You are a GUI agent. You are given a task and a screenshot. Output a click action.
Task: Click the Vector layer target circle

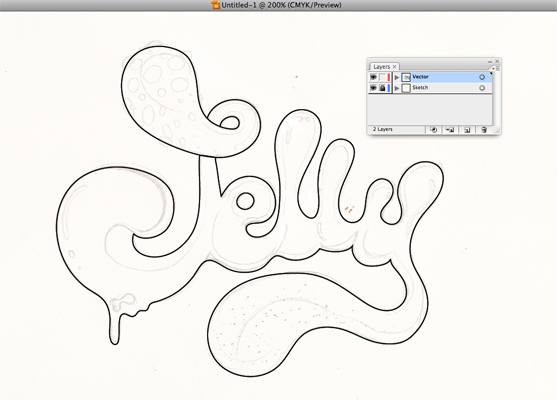pyautogui.click(x=482, y=77)
